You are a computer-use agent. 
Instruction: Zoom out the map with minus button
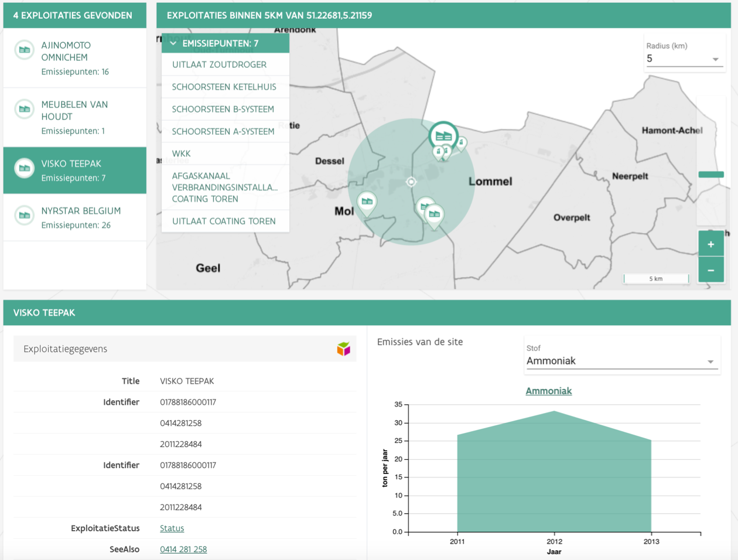click(x=710, y=271)
